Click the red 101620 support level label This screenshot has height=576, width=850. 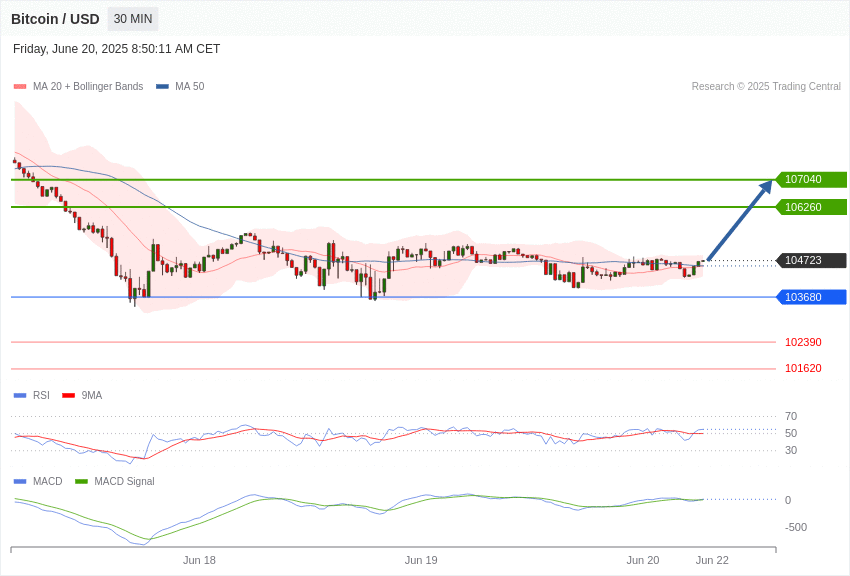[803, 368]
